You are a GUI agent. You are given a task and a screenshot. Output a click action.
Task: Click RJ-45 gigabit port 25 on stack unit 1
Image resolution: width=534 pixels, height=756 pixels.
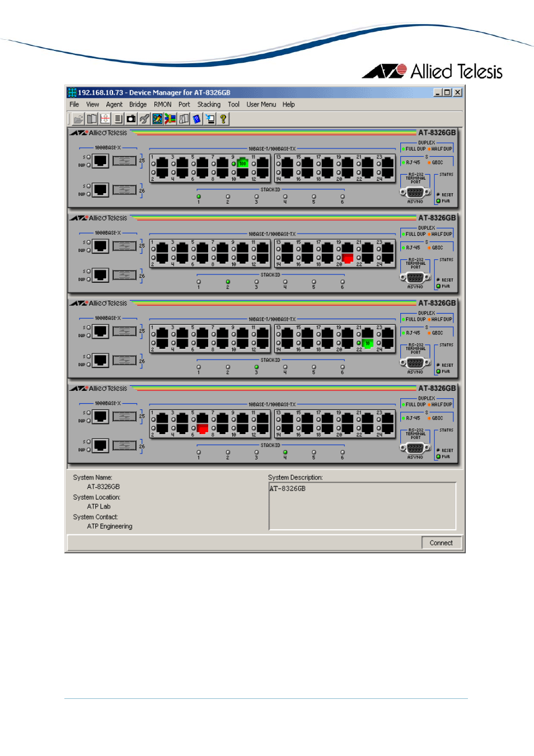100,161
